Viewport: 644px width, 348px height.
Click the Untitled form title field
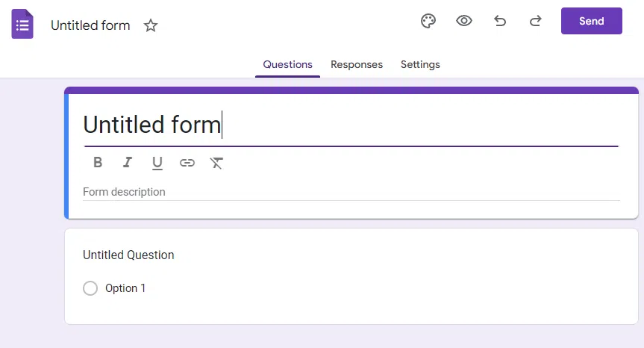tap(351, 125)
